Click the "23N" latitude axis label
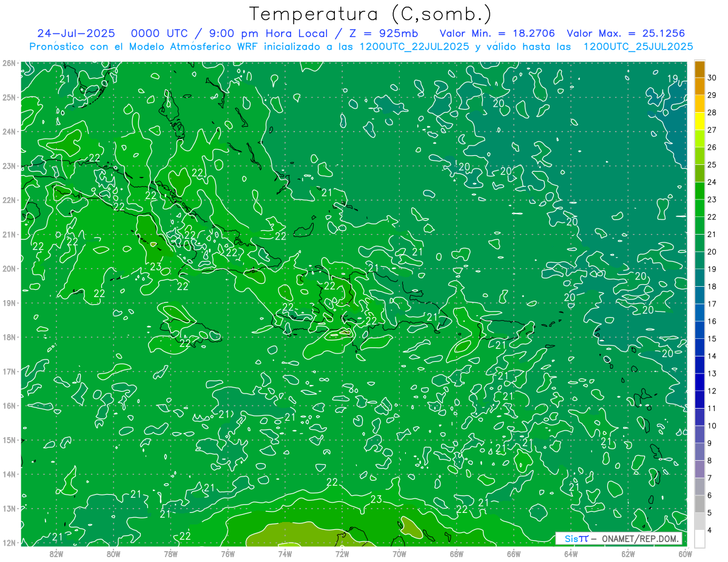 pyautogui.click(x=8, y=166)
